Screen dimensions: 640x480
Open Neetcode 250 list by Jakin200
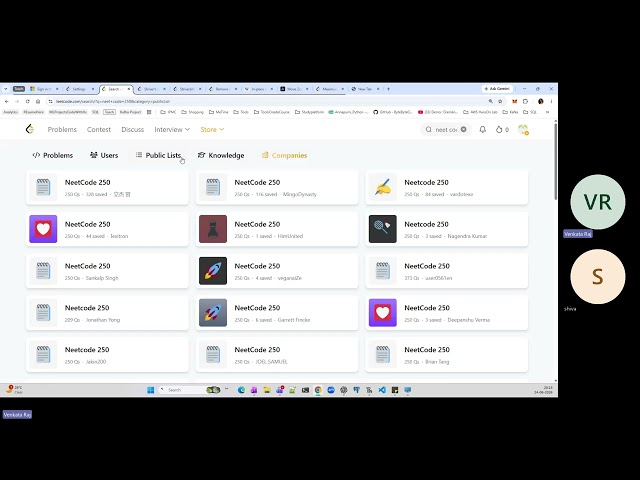click(x=107, y=354)
